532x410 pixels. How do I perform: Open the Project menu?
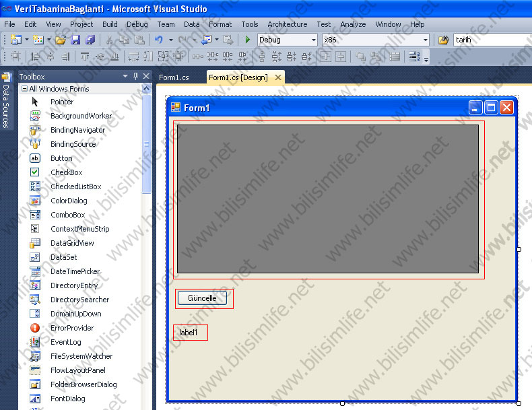coord(81,24)
